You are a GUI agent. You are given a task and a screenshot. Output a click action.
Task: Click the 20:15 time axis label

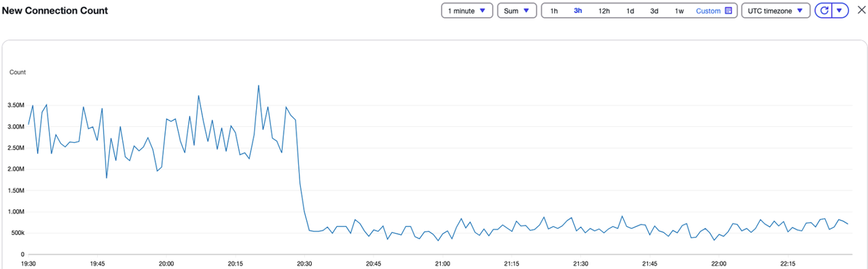pyautogui.click(x=235, y=264)
